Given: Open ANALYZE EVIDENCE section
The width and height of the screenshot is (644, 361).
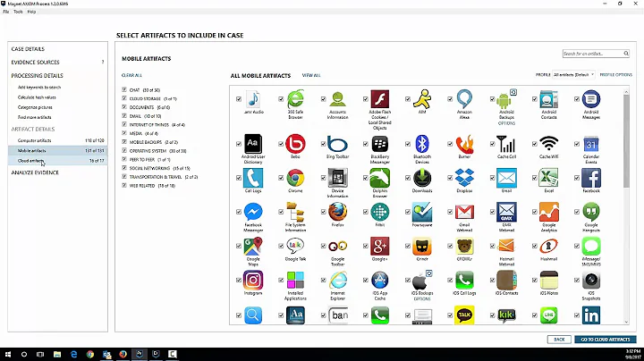Looking at the screenshot, I should [35, 172].
